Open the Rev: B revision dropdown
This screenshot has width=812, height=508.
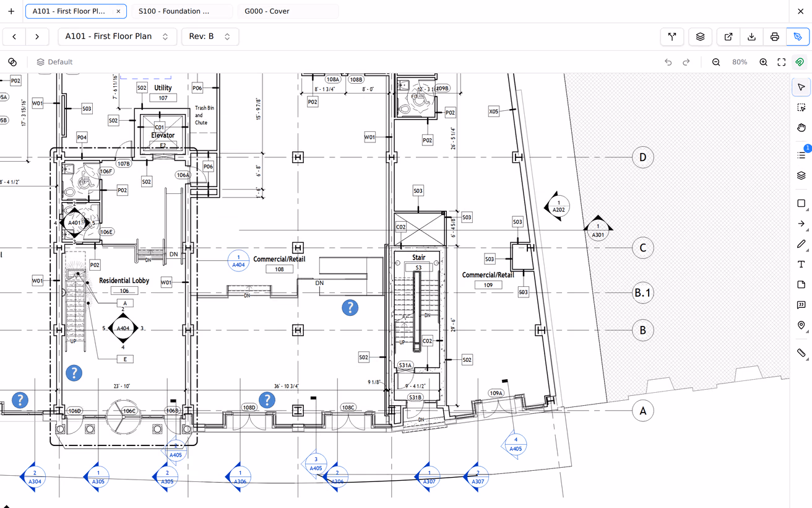(210, 37)
